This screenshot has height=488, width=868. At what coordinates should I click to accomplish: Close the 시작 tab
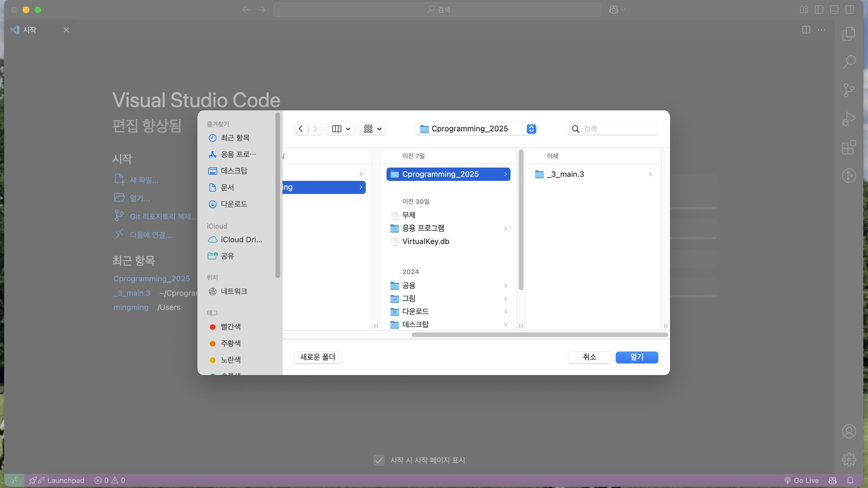pyautogui.click(x=66, y=30)
